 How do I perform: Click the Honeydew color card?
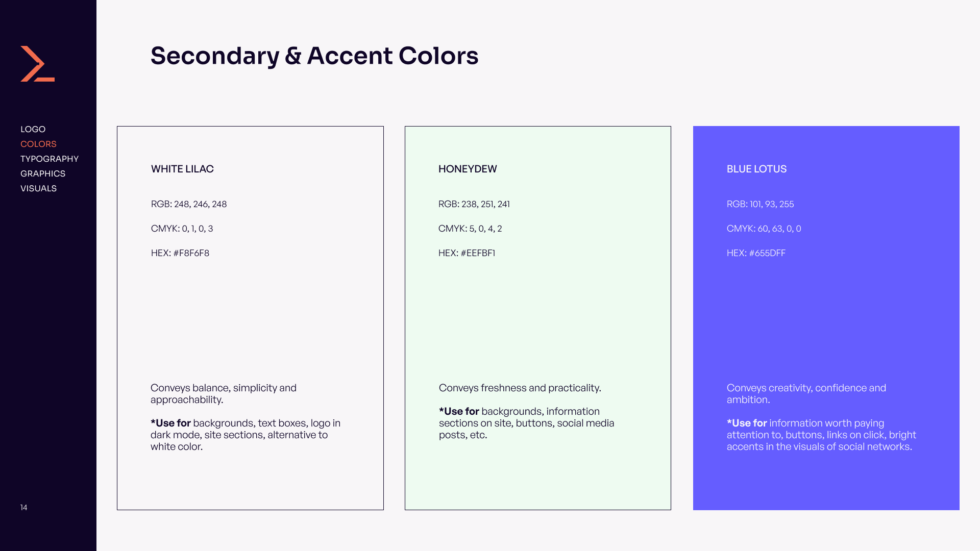point(538,318)
